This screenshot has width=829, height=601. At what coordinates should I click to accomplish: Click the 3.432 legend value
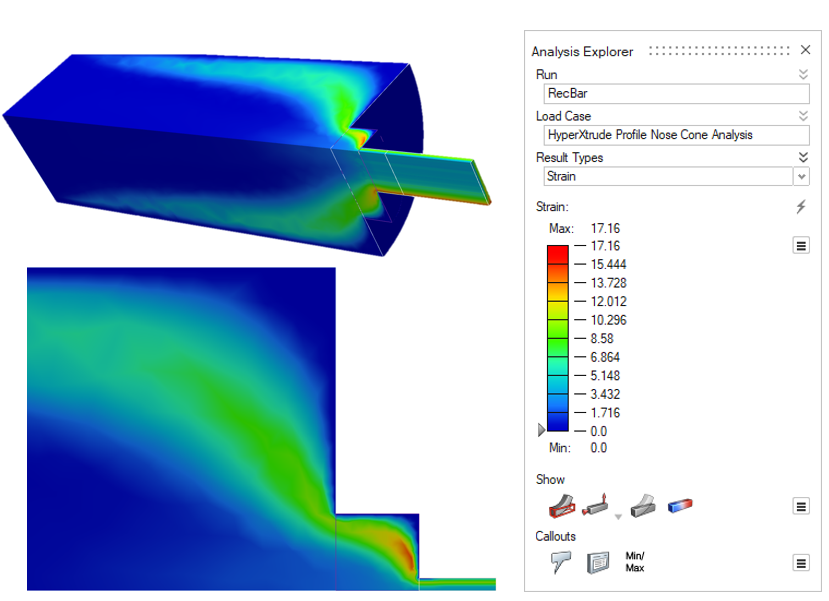tap(605, 394)
